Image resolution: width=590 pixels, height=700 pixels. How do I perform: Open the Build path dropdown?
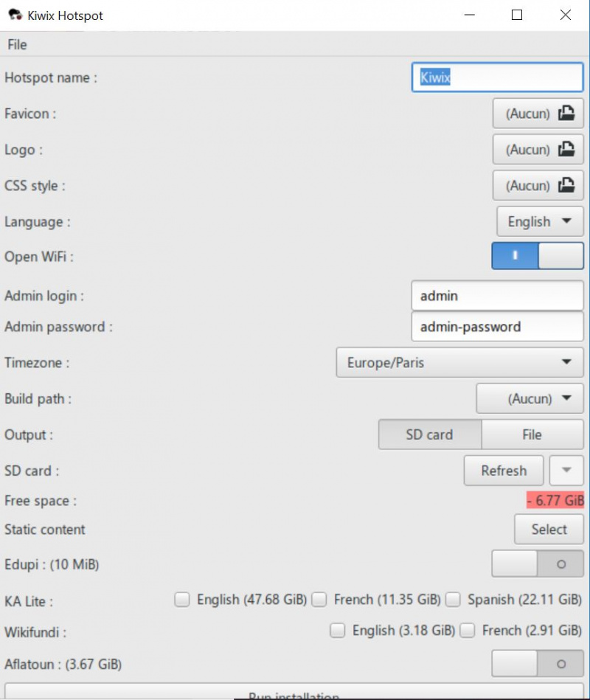click(530, 398)
